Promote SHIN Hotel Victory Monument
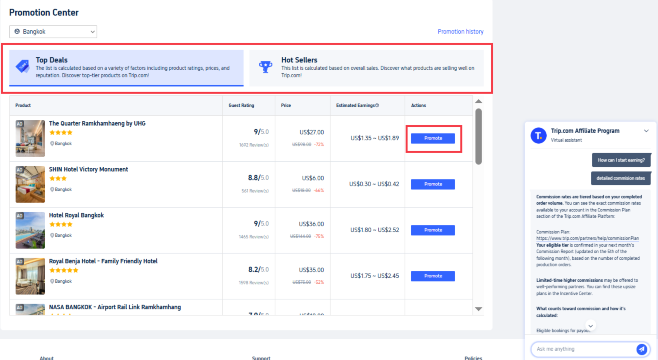Image resolution: width=658 pixels, height=360 pixels. coord(433,184)
